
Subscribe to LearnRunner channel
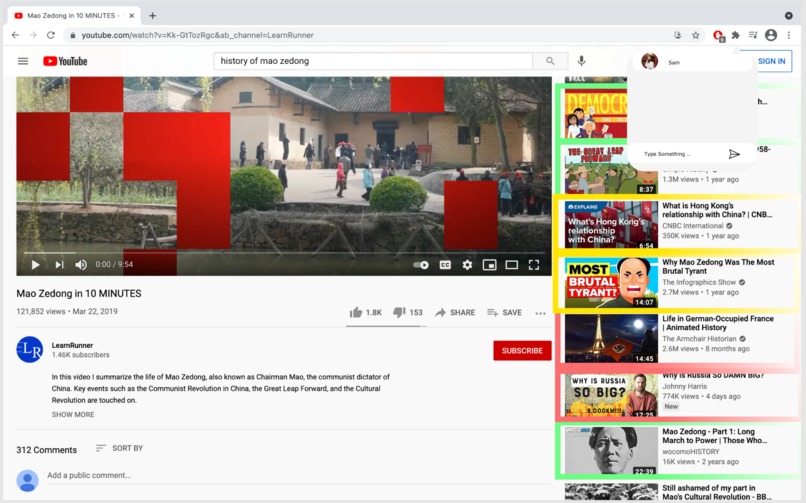522,350
